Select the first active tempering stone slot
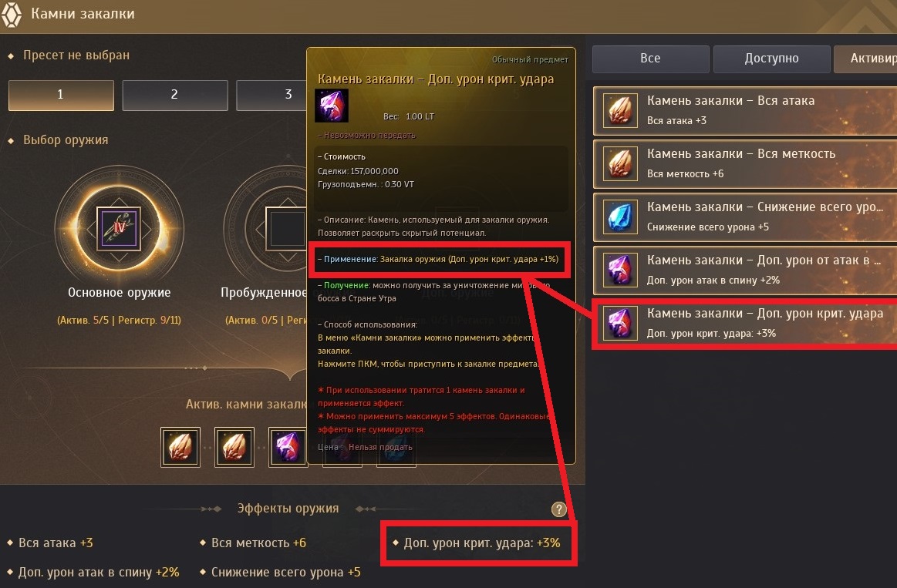Image resolution: width=897 pixels, height=588 pixels. point(180,447)
